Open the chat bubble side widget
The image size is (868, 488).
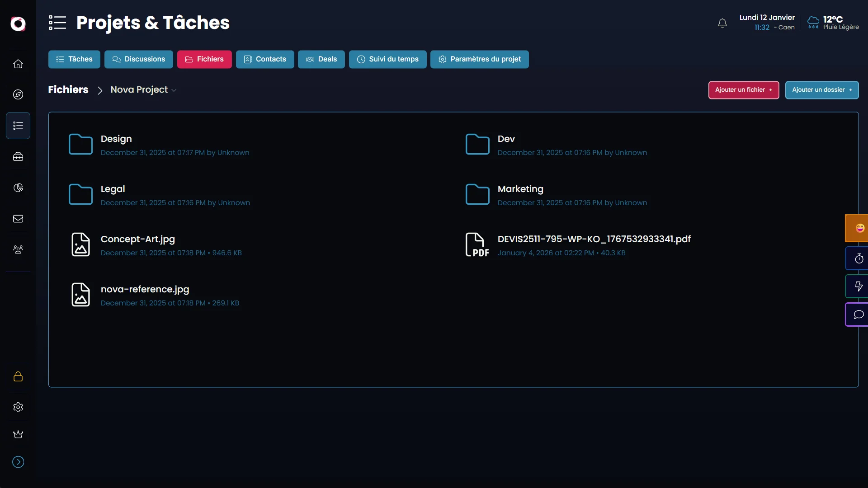(859, 314)
